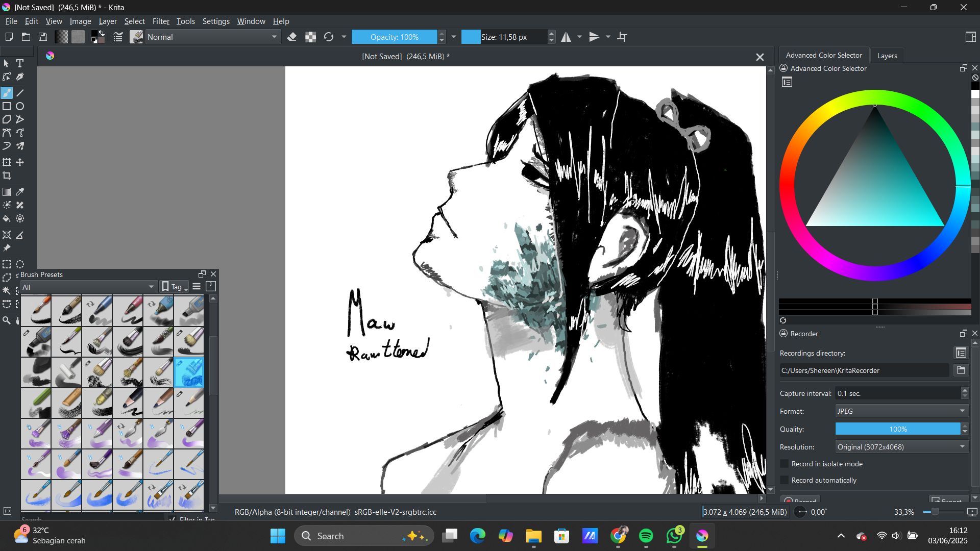The image size is (980, 551).
Task: Select the Transform tool
Action: (x=7, y=162)
